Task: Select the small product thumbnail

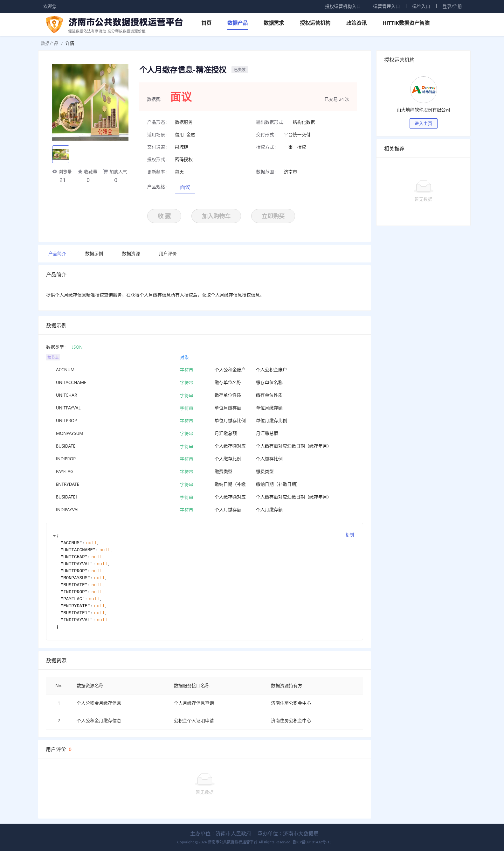Action: 60,154
